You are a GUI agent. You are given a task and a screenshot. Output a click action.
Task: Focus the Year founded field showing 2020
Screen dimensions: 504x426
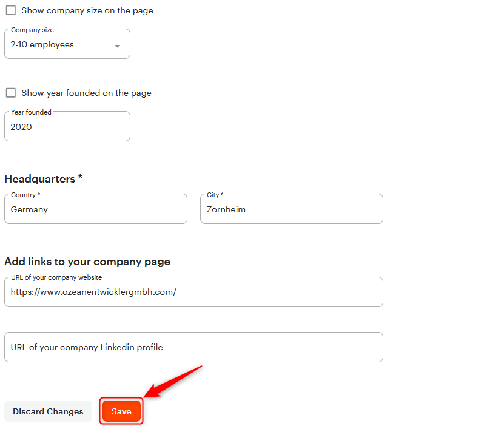tap(67, 127)
